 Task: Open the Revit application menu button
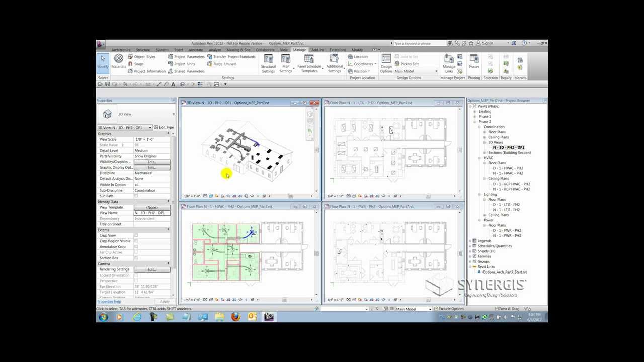[x=101, y=44]
